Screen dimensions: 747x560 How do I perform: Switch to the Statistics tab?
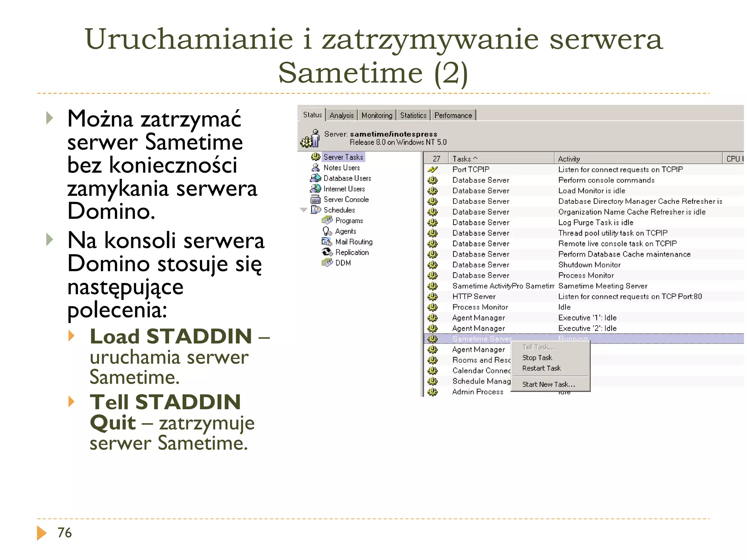click(413, 115)
